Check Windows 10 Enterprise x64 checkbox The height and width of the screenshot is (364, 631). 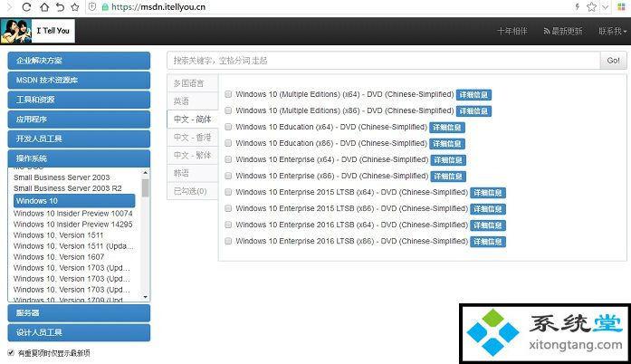(228, 159)
